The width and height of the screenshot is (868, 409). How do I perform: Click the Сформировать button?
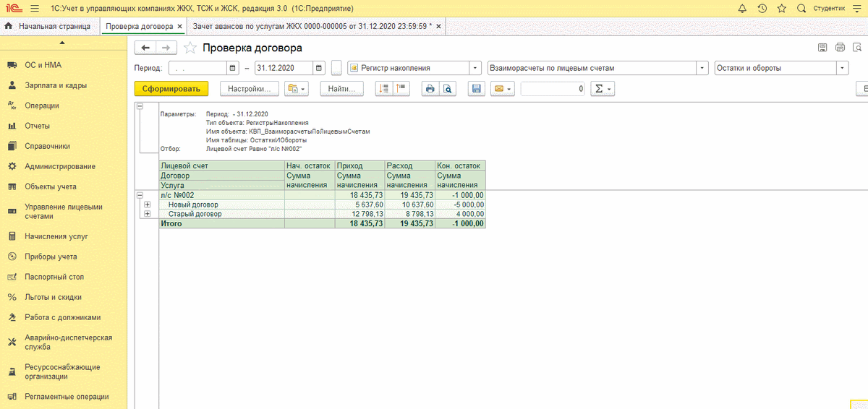pos(171,89)
